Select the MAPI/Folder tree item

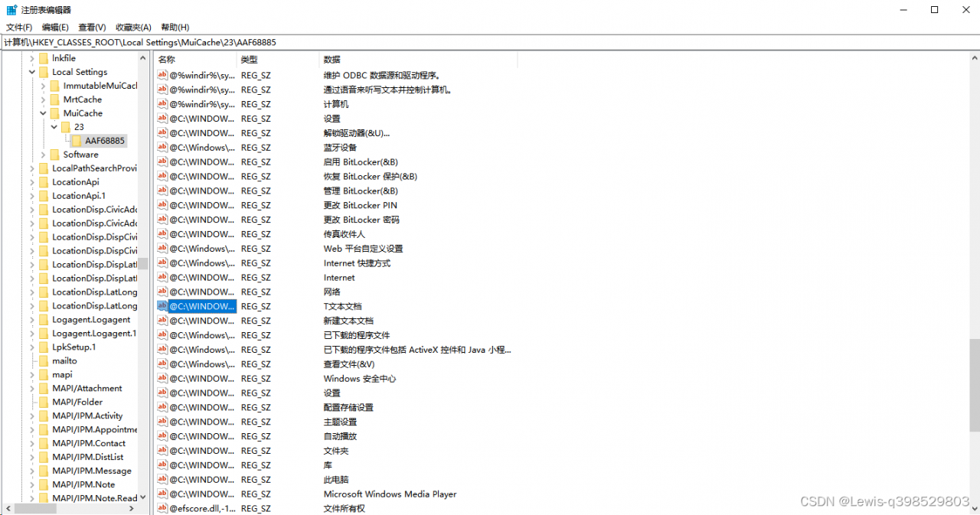point(77,403)
